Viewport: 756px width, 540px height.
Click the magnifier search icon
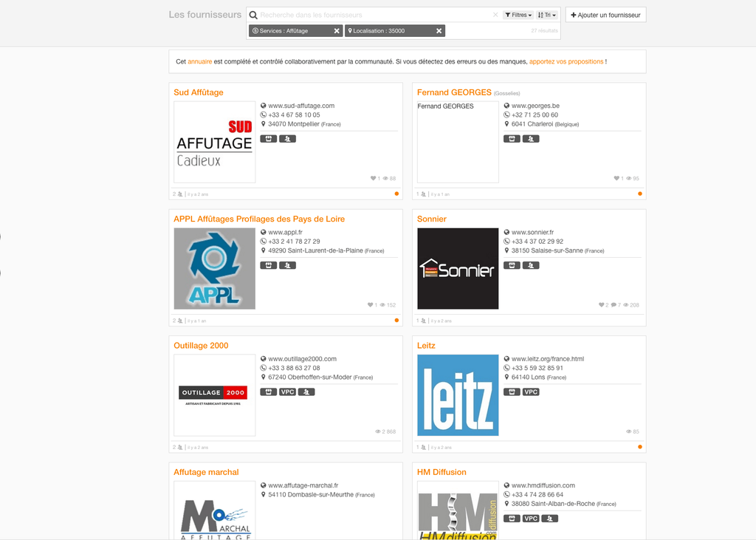pyautogui.click(x=253, y=15)
